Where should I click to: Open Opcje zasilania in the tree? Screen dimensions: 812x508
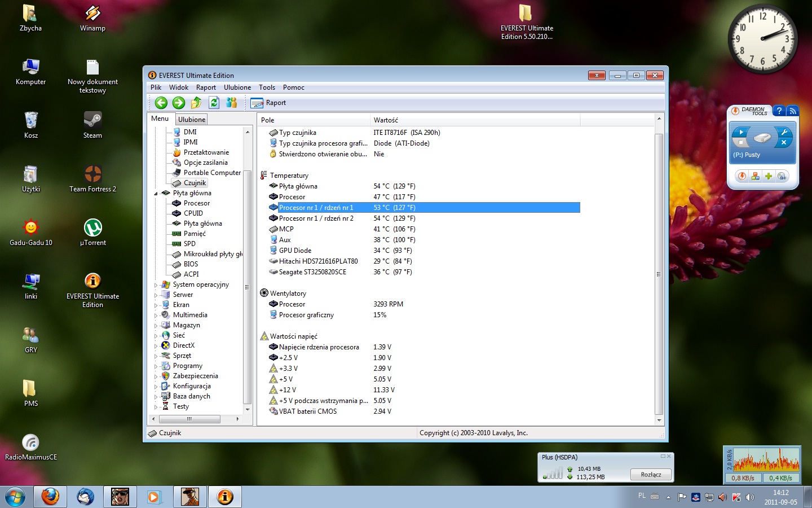(206, 163)
